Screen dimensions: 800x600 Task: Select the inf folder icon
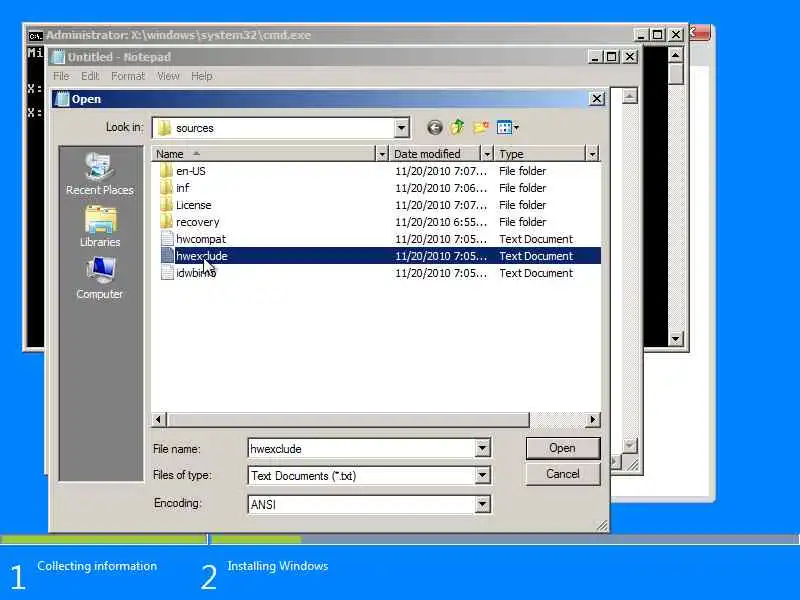tap(166, 188)
